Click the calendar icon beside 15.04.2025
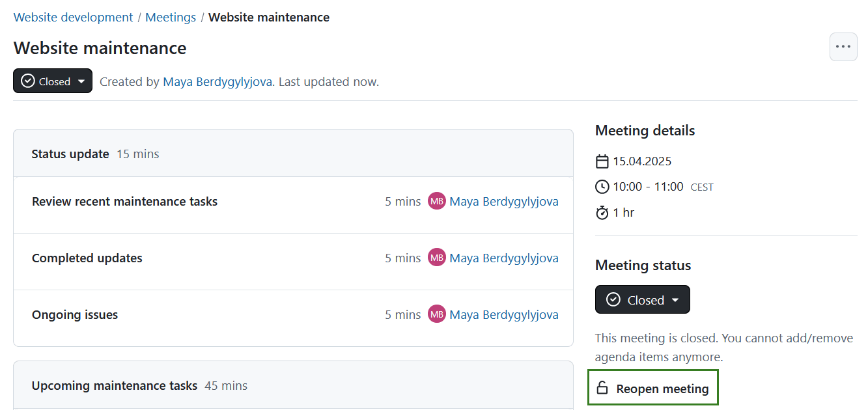868x410 pixels. 602,161
